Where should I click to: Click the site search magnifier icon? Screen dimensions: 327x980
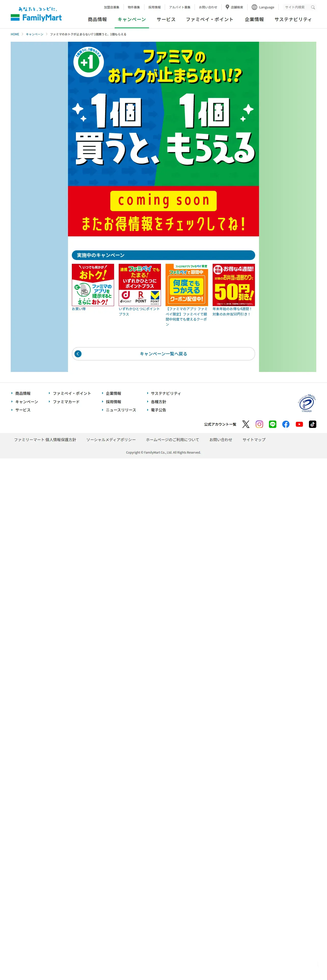pyautogui.click(x=313, y=7)
